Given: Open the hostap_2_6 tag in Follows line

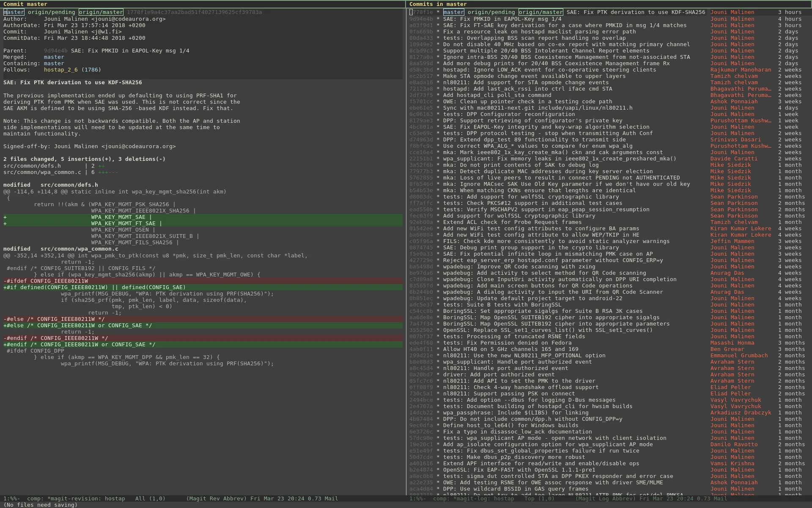Looking at the screenshot, I should coord(60,70).
